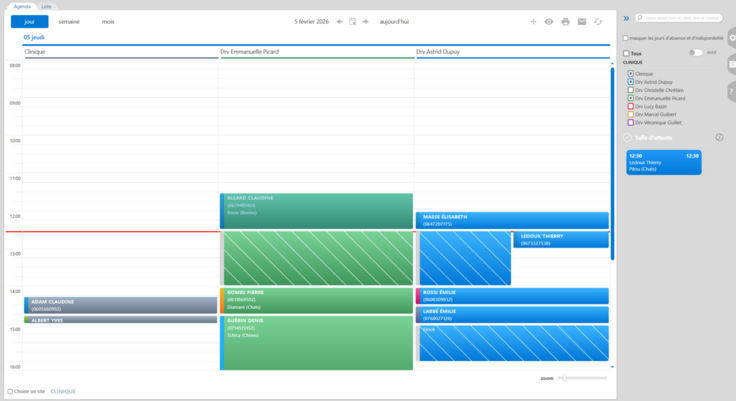Print the agenda with printer icon
Image resolution: width=736 pixels, height=401 pixels.
[565, 21]
